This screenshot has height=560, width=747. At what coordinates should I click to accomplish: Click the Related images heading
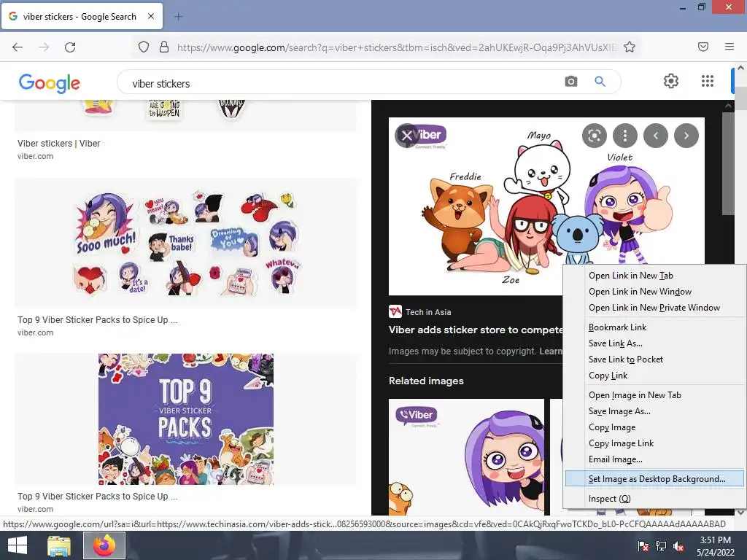pyautogui.click(x=426, y=381)
